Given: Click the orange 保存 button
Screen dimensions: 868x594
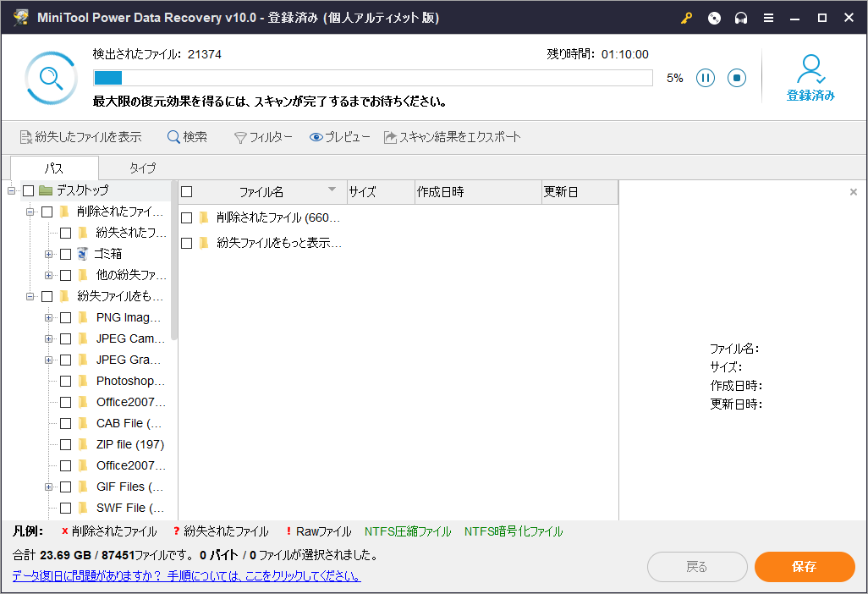Looking at the screenshot, I should pos(805,567).
